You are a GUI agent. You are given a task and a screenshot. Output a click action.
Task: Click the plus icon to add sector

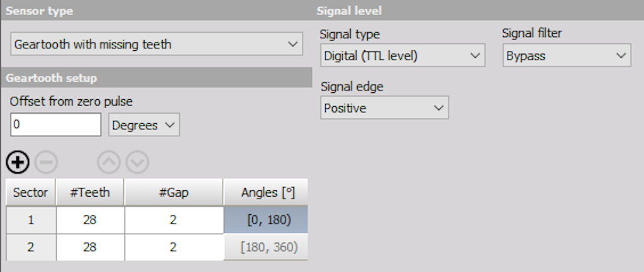(18, 163)
